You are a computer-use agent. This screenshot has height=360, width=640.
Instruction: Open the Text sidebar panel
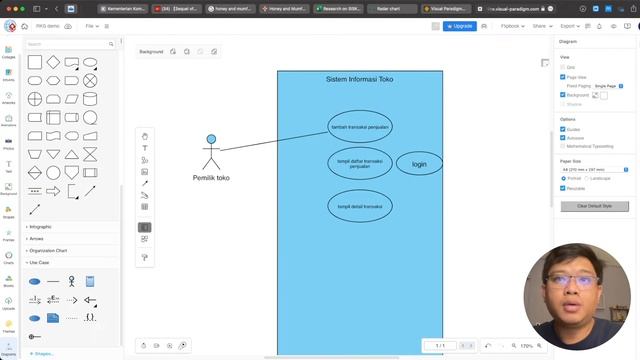point(9,167)
